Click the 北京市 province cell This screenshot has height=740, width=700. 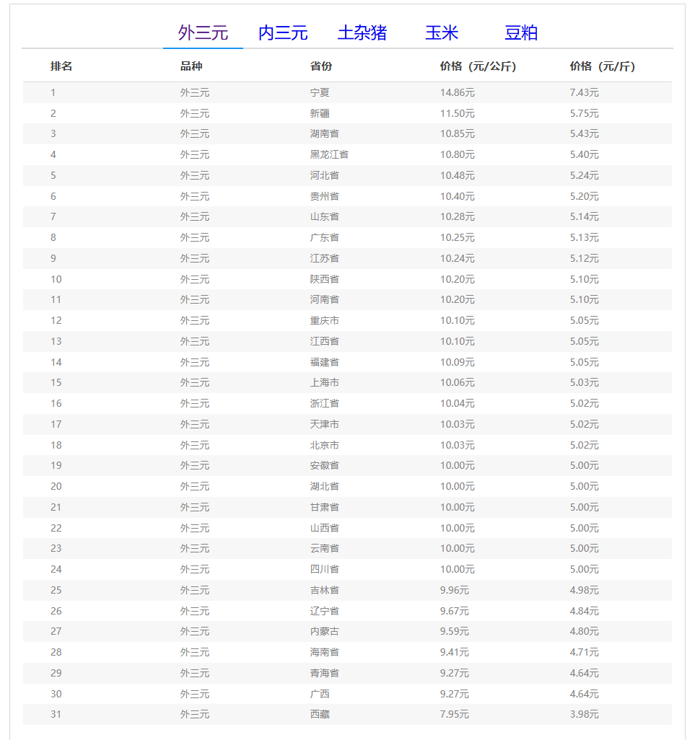(325, 445)
